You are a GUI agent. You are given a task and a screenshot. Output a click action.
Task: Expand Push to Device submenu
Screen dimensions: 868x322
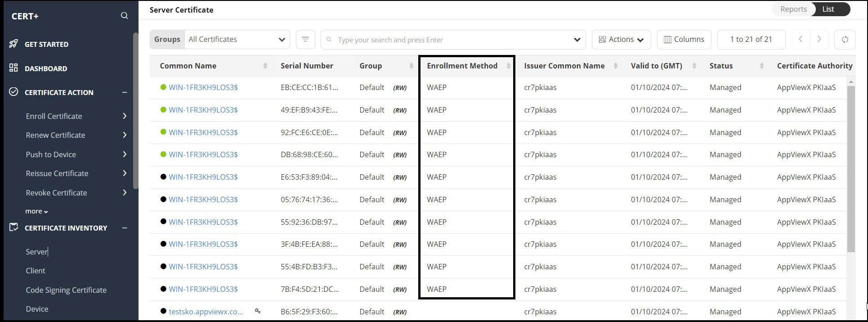pos(125,154)
